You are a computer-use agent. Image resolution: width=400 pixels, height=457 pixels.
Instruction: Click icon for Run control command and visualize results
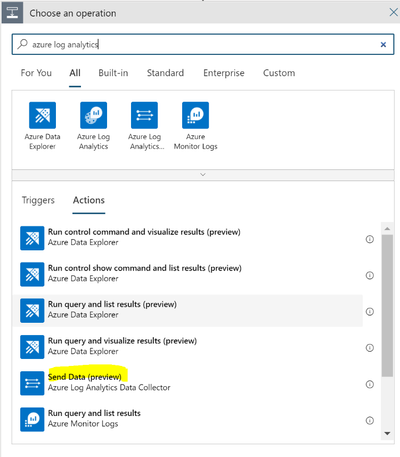32,238
